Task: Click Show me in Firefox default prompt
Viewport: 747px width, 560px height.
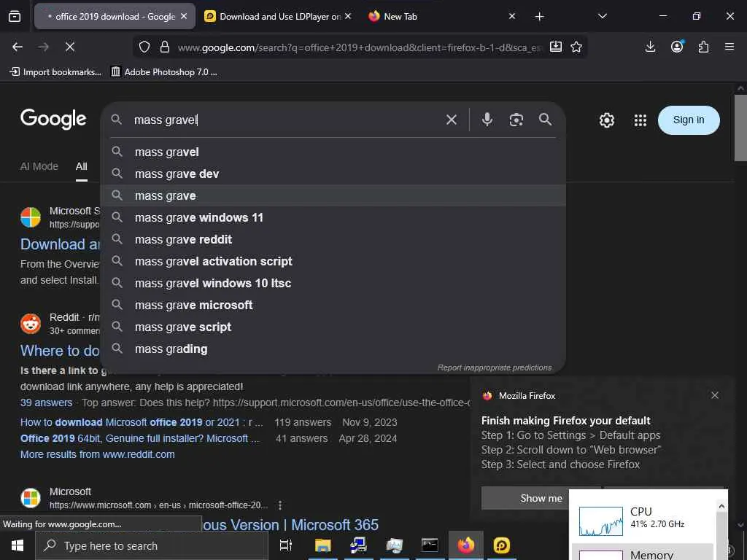Action: coord(541,498)
